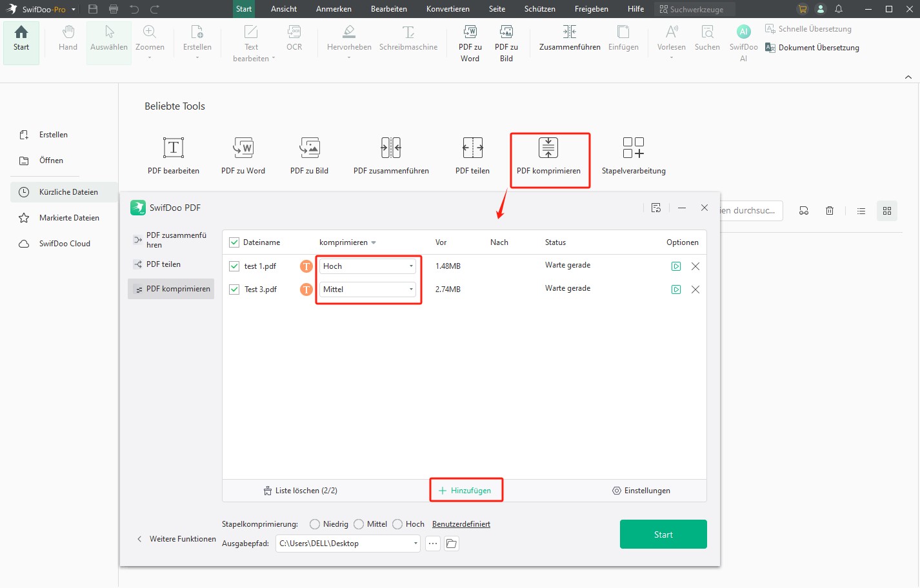Open Zusammenführen in the ribbon
This screenshot has width=920, height=588.
(570, 39)
